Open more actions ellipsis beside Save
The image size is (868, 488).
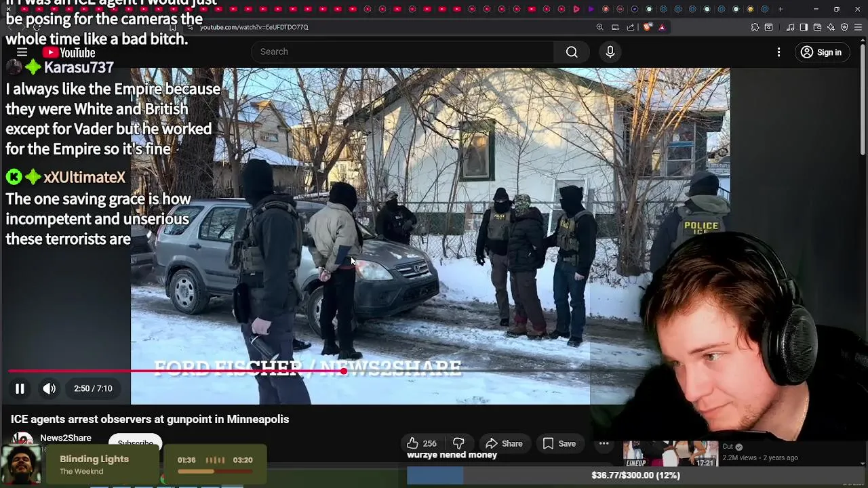604,443
